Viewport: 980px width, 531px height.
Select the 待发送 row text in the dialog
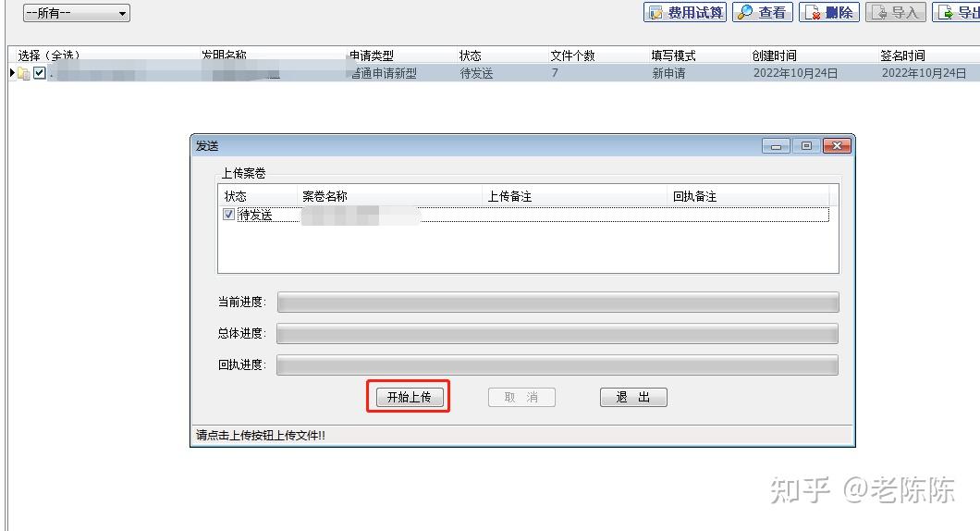(255, 215)
